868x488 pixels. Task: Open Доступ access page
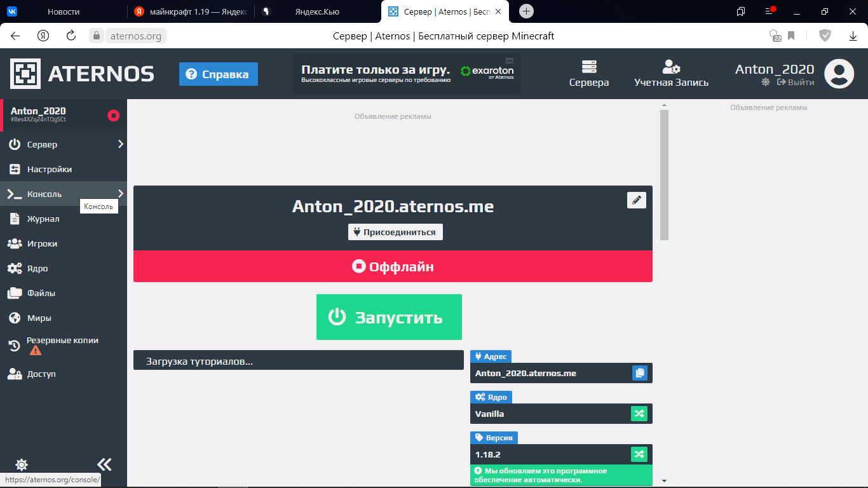point(64,374)
